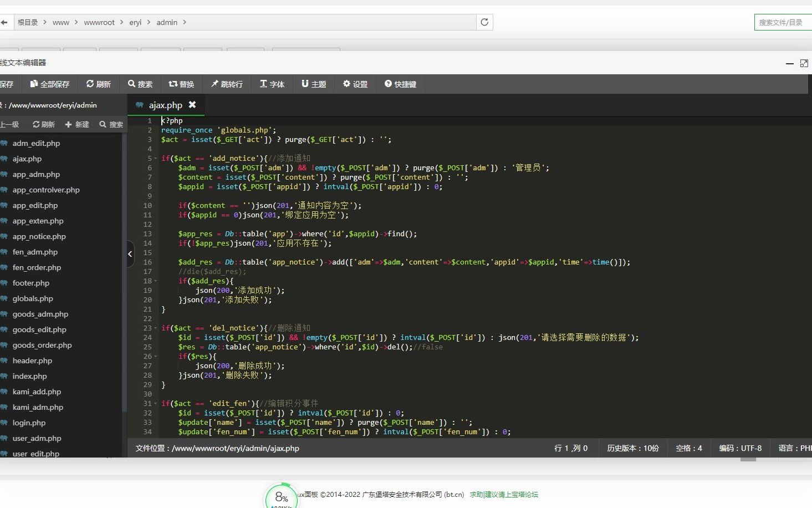Open 设置 editor settings
The height and width of the screenshot is (508, 812).
[x=355, y=84]
